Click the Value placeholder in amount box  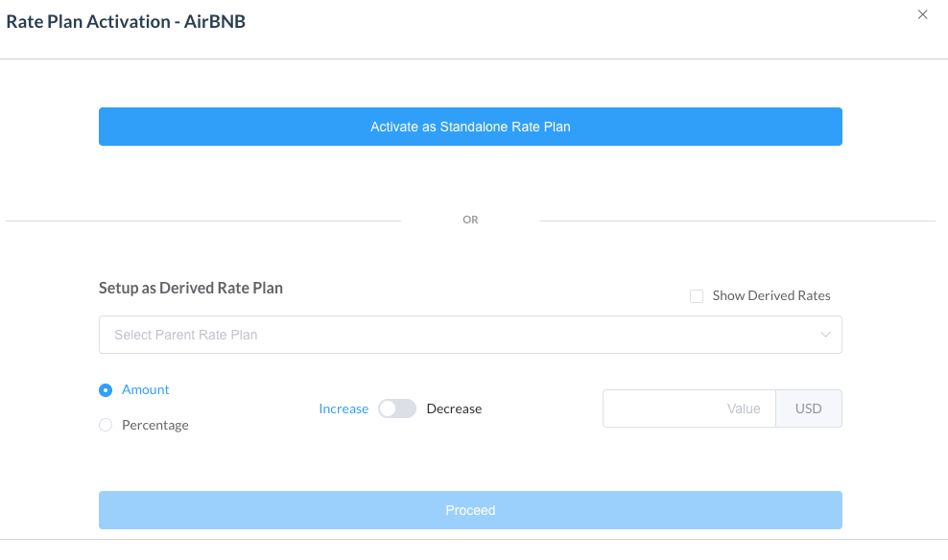(x=743, y=408)
